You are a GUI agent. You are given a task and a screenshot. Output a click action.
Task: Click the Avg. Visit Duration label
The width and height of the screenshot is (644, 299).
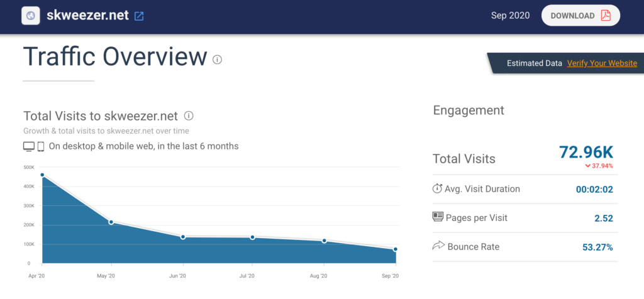(x=482, y=189)
